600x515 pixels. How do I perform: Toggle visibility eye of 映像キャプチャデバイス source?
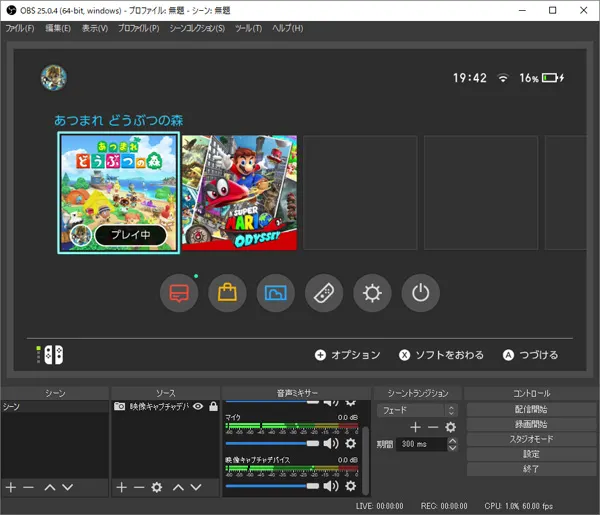[x=198, y=407]
